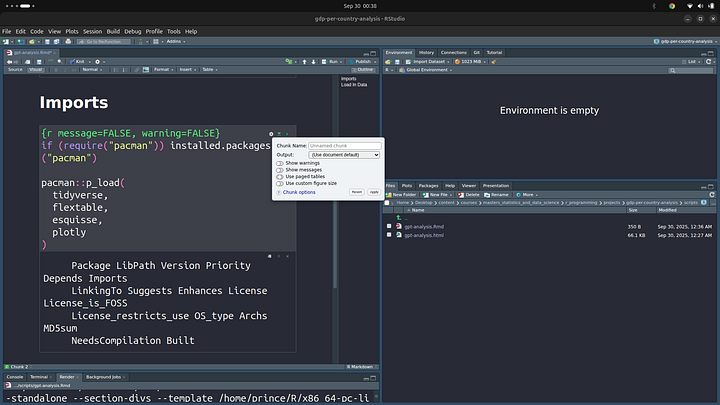Open the Insert dropdown menu
This screenshot has height=405, width=720.
click(x=188, y=70)
